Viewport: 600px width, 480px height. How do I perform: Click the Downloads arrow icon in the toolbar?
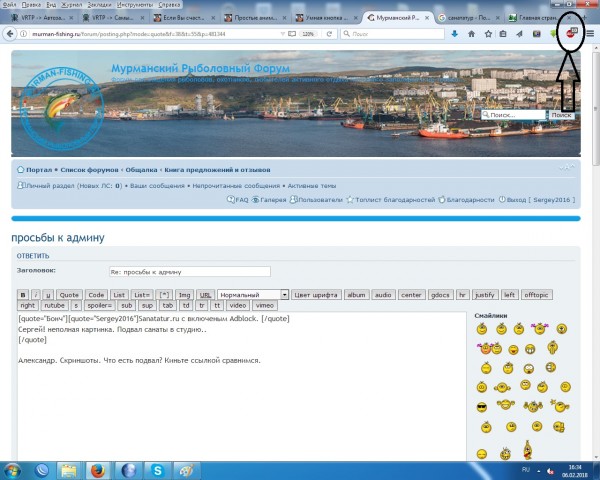(x=456, y=33)
